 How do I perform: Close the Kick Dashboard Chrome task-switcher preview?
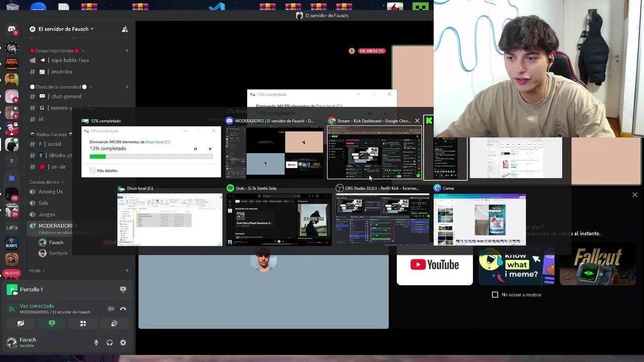pyautogui.click(x=417, y=121)
